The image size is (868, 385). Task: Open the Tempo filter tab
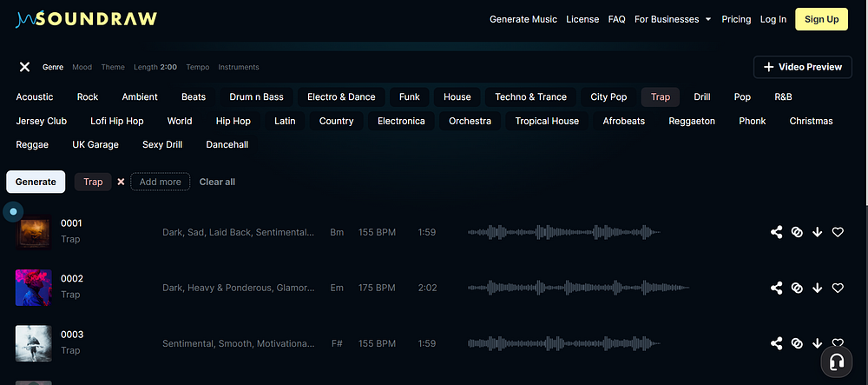[x=198, y=67]
